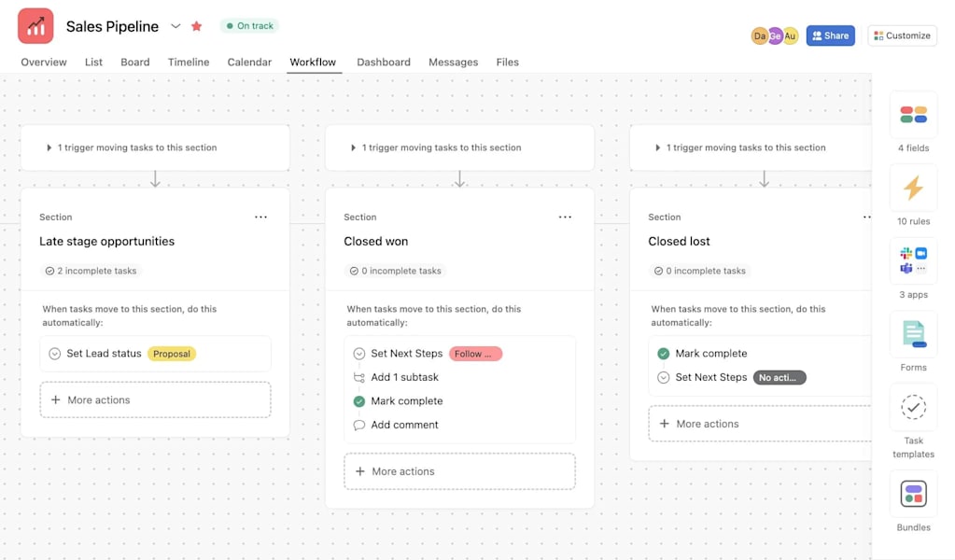The width and height of the screenshot is (955, 560).
Task: Click Mark complete check in Closed lost
Action: (664, 354)
